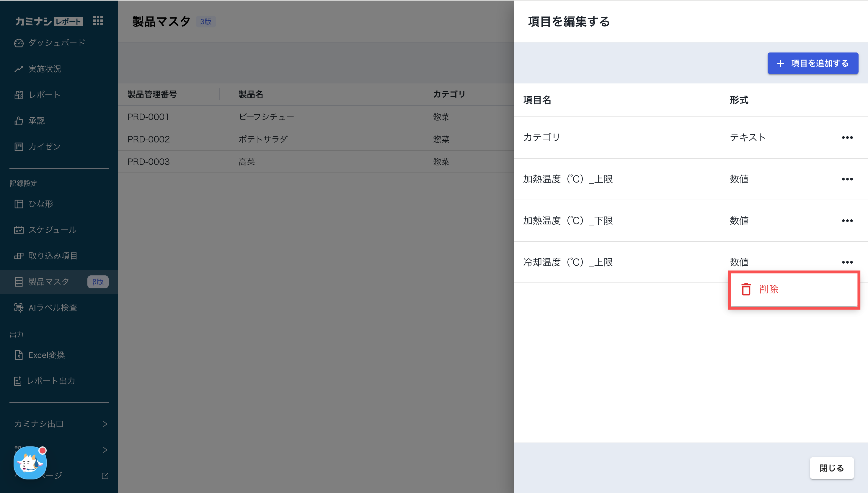Image resolution: width=868 pixels, height=493 pixels.
Task: Open the chat support mascot widget
Action: pos(30,463)
